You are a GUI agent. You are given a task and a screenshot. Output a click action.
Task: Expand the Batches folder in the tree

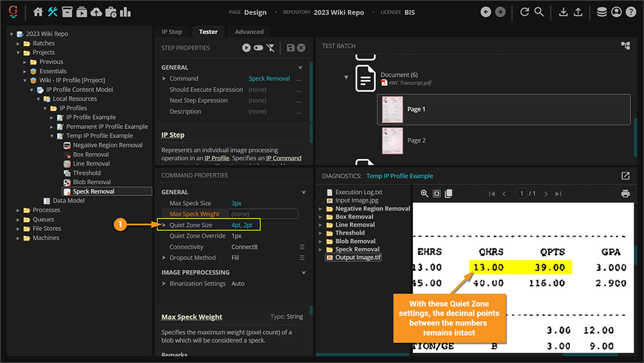[x=19, y=43]
